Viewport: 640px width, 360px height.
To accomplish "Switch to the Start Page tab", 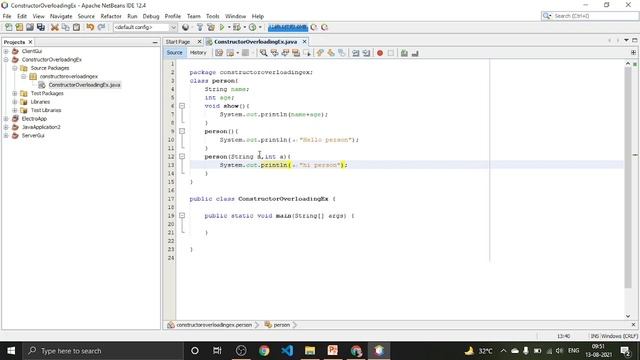I will click(x=178, y=42).
